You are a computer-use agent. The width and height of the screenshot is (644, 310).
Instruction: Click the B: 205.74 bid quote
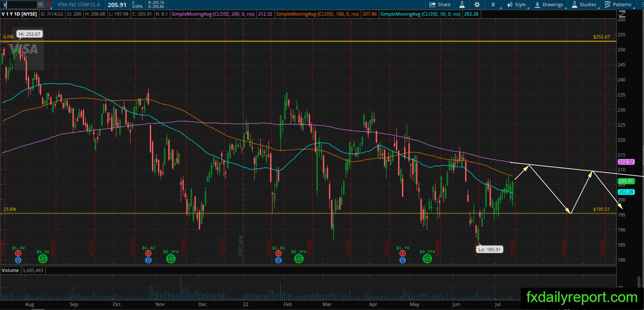[156, 2]
